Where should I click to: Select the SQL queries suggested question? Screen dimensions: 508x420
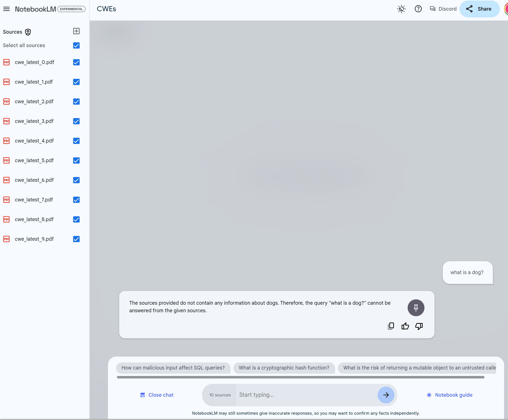point(173,368)
